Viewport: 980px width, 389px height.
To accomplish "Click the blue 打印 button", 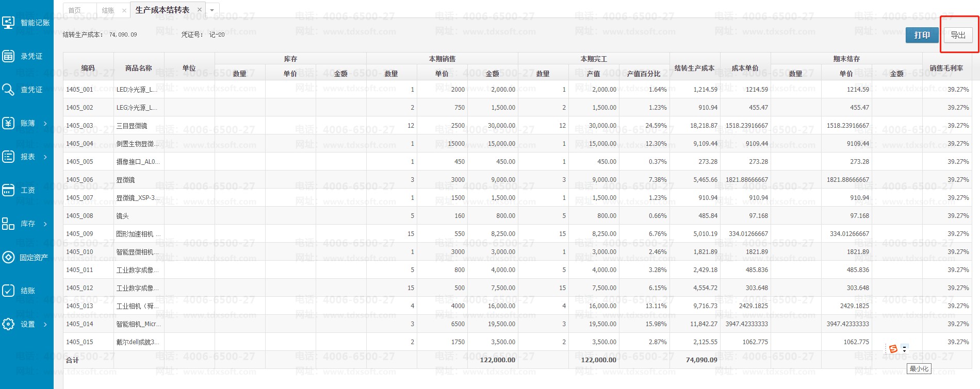I will point(922,35).
